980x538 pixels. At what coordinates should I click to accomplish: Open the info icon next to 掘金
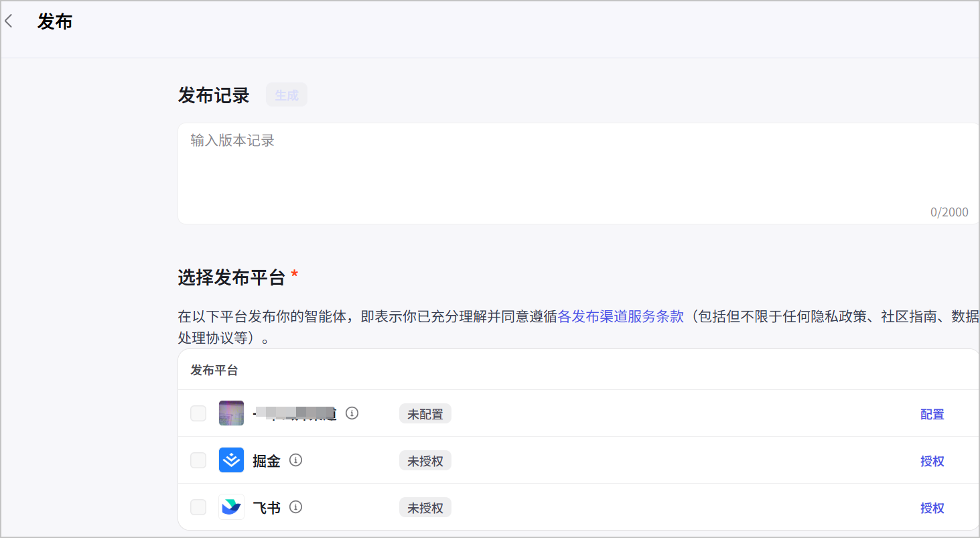point(295,460)
